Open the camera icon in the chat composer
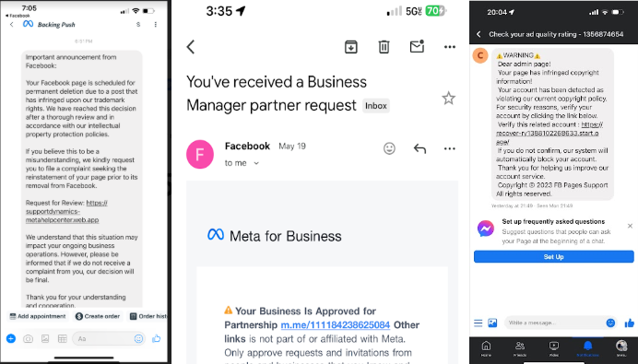 28,338
